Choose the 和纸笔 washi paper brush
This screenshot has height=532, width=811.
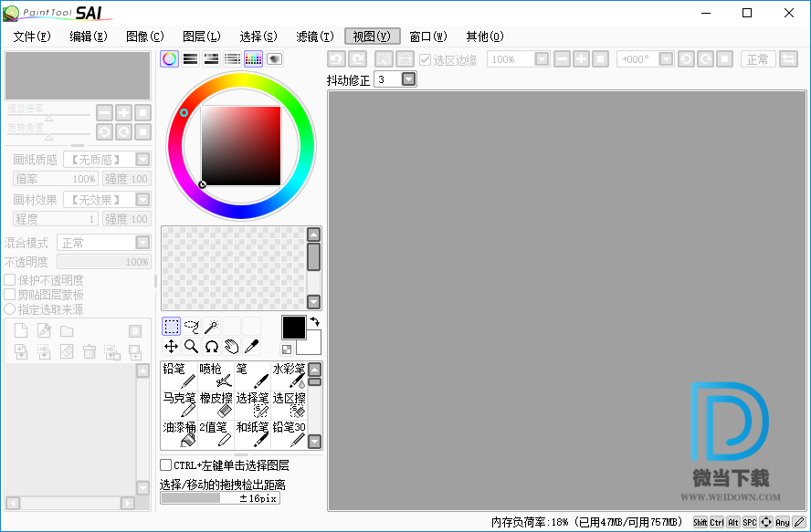pos(252,434)
